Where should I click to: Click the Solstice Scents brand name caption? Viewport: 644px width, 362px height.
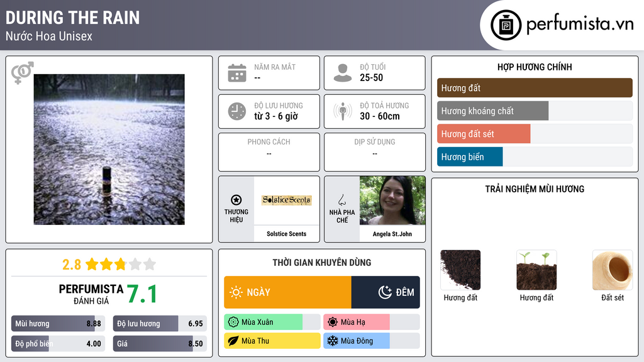click(x=286, y=234)
